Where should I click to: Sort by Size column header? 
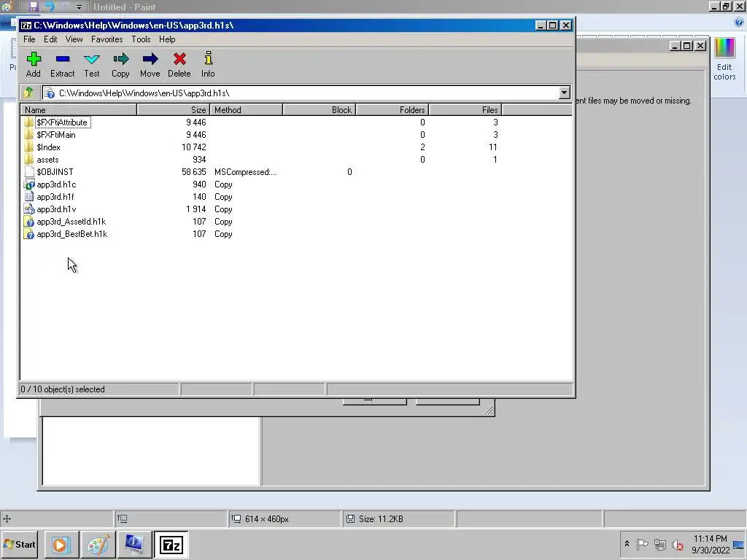[x=174, y=110]
